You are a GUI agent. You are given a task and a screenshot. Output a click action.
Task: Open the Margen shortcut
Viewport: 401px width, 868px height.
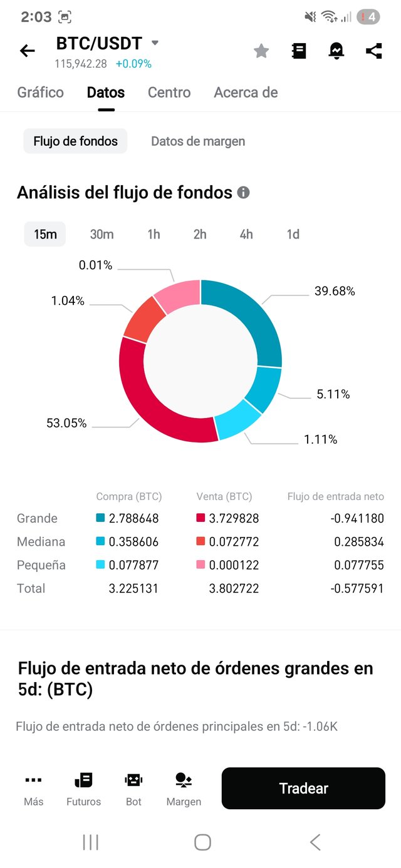click(184, 789)
